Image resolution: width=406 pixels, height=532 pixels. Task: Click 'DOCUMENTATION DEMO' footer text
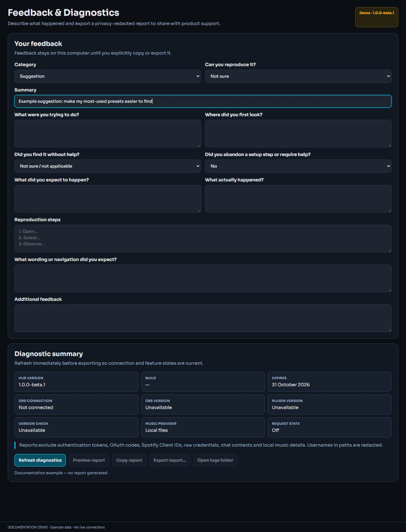28,527
